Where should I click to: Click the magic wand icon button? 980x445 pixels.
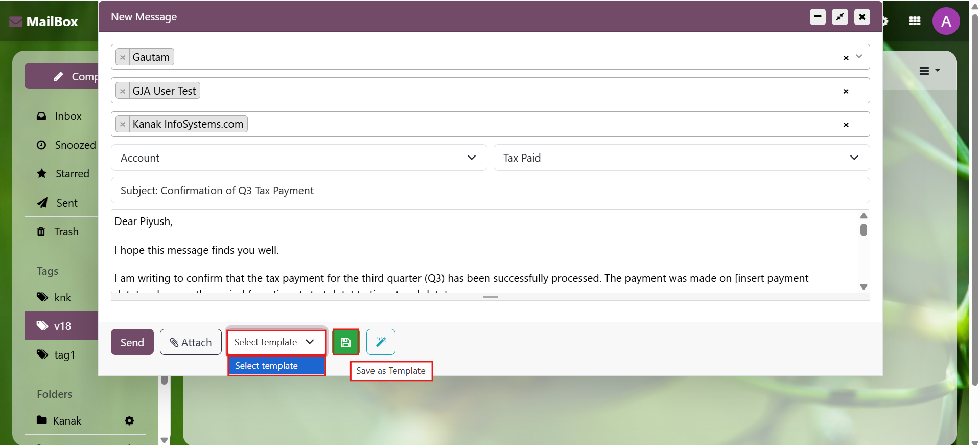pos(381,342)
